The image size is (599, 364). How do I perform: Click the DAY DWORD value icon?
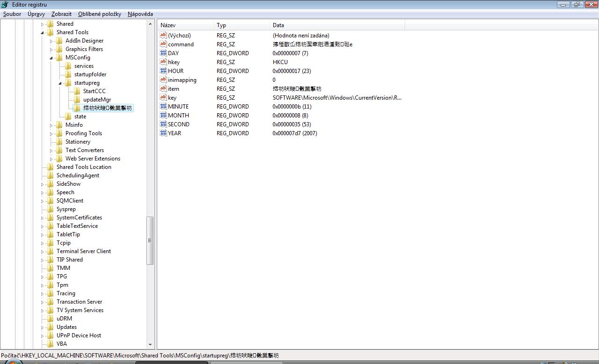click(x=163, y=53)
